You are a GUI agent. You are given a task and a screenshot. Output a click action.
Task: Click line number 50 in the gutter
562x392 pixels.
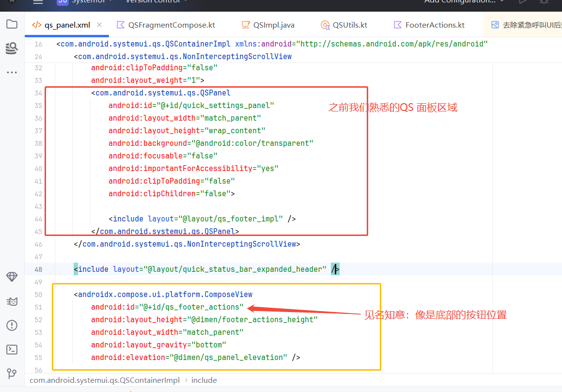[38, 295]
